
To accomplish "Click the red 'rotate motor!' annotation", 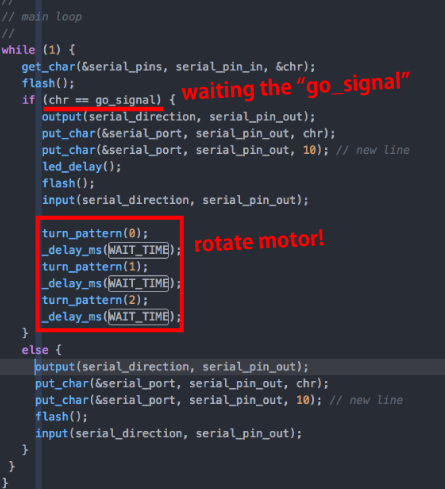I will (x=259, y=241).
